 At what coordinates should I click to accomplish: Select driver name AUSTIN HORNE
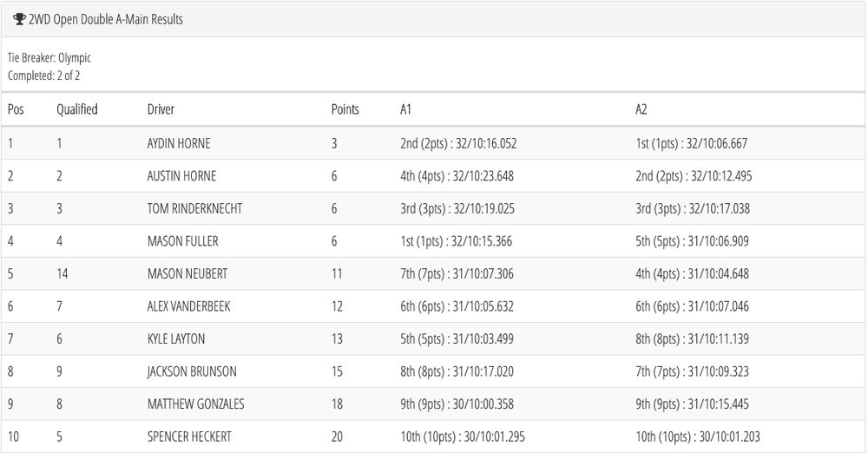[181, 176]
